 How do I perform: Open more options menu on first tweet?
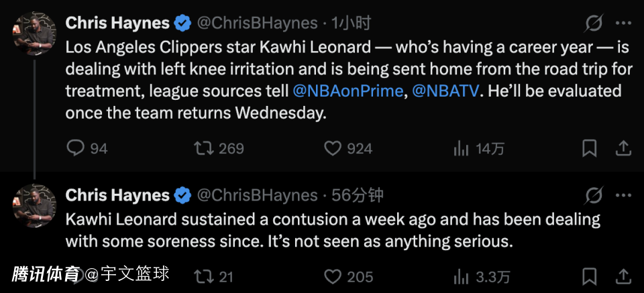coord(623,23)
